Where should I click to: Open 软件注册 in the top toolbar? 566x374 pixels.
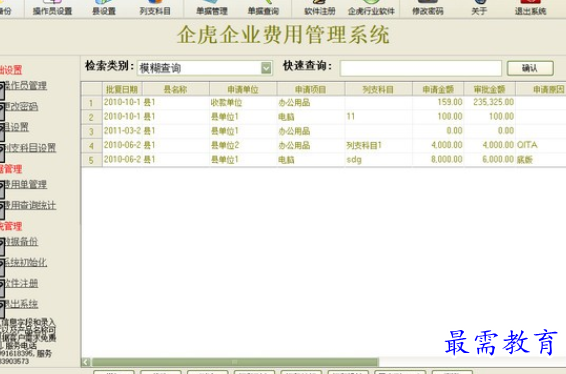pos(319,8)
